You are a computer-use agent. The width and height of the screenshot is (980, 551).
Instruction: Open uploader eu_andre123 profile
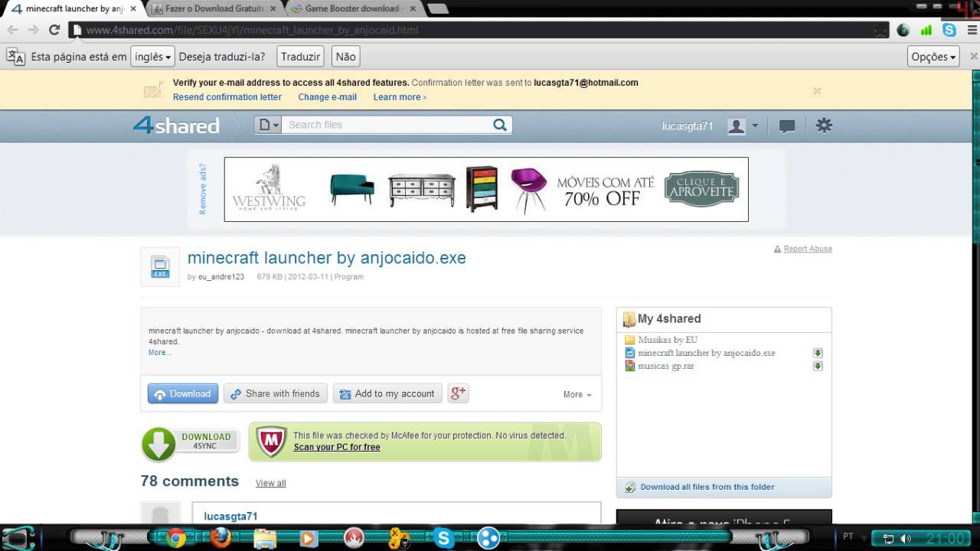point(221,277)
